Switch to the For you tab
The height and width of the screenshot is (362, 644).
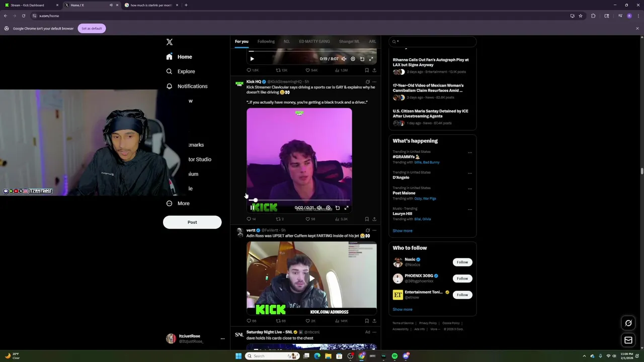[242, 41]
